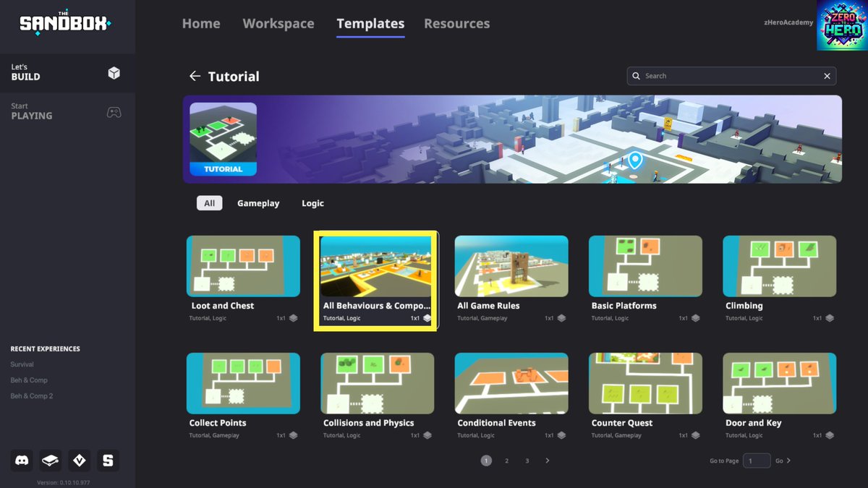Clear the search field with X
This screenshot has height=488, width=868.
[x=827, y=76]
